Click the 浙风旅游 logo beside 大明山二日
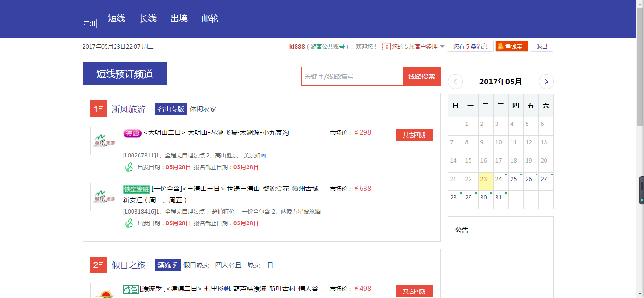 104,141
